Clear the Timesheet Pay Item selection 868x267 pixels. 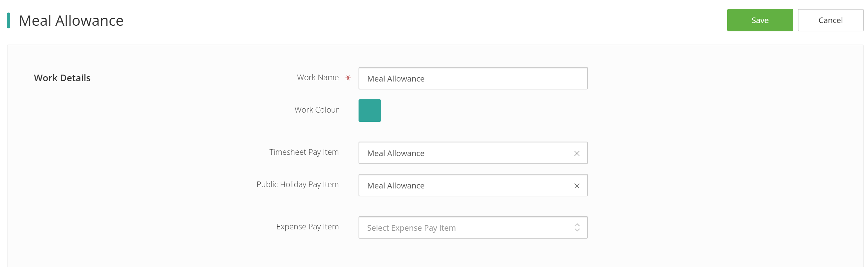[577, 153]
